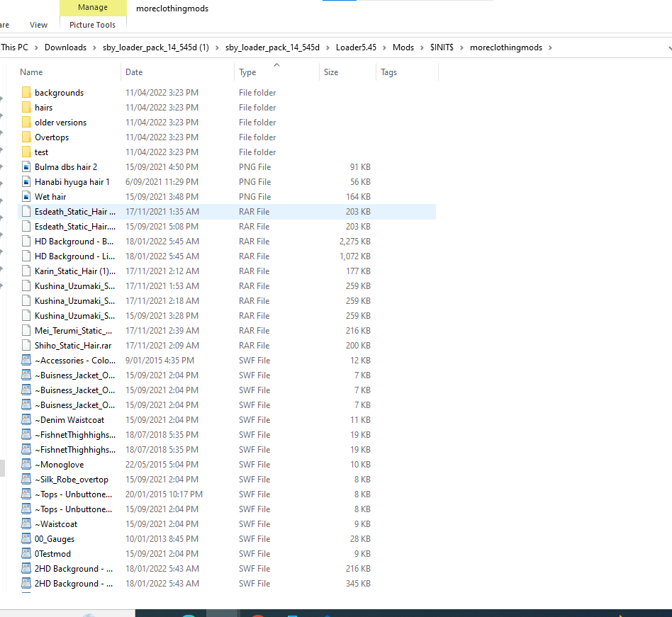Open the Manage ribbon tab

92,8
